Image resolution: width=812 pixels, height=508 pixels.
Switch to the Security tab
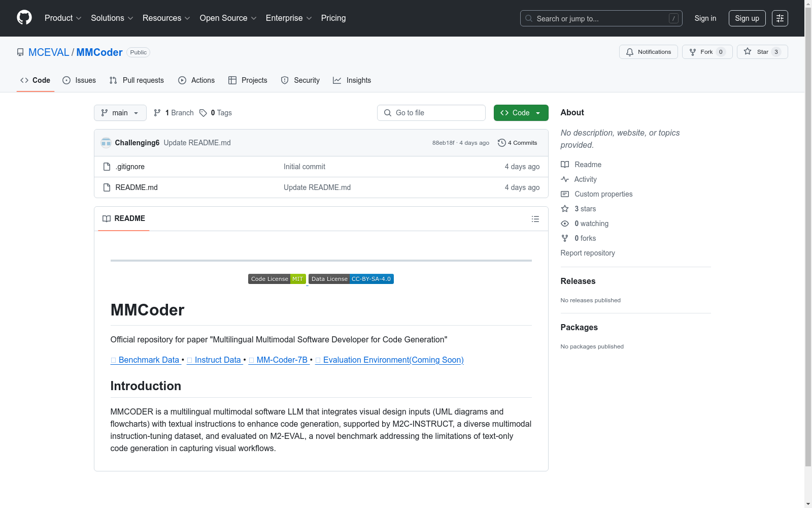(x=300, y=80)
